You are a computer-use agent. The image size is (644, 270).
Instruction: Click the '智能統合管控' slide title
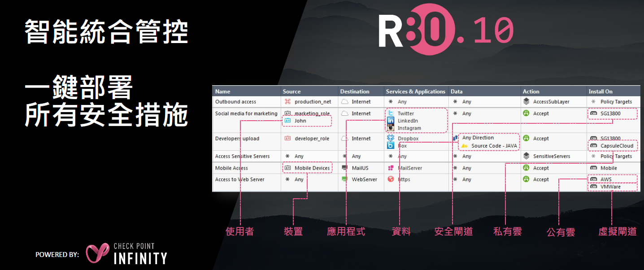[x=106, y=32]
